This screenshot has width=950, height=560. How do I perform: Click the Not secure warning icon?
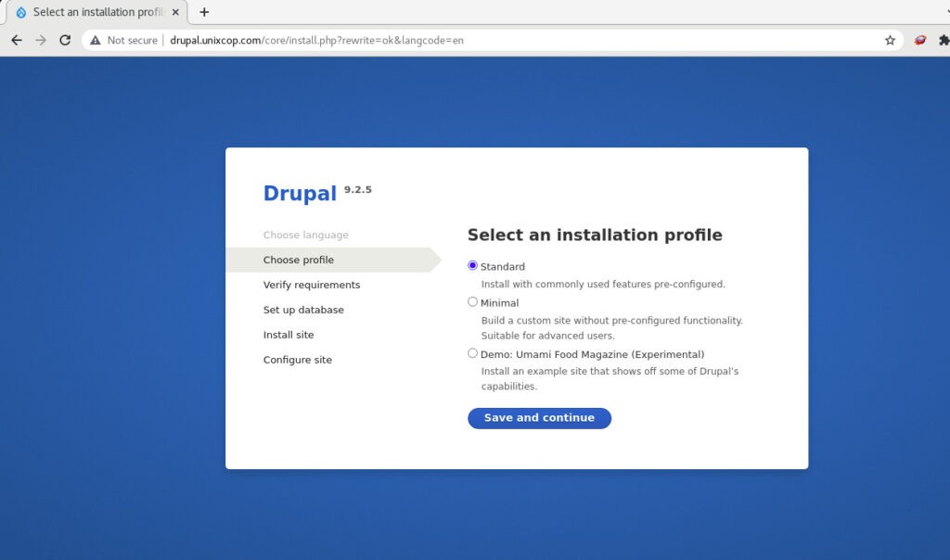[x=96, y=41]
